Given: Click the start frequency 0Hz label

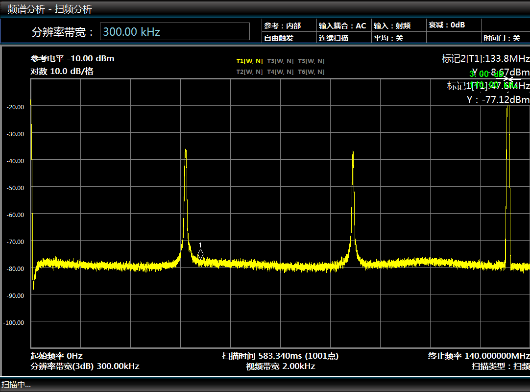Looking at the screenshot, I should pyautogui.click(x=56, y=356).
